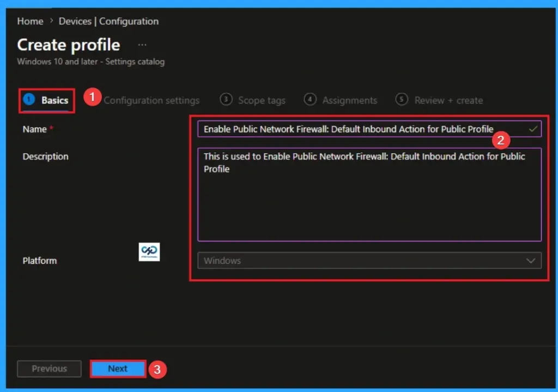This screenshot has height=392, width=558.
Task: Navigate to Home via the breadcrumb
Action: click(29, 21)
